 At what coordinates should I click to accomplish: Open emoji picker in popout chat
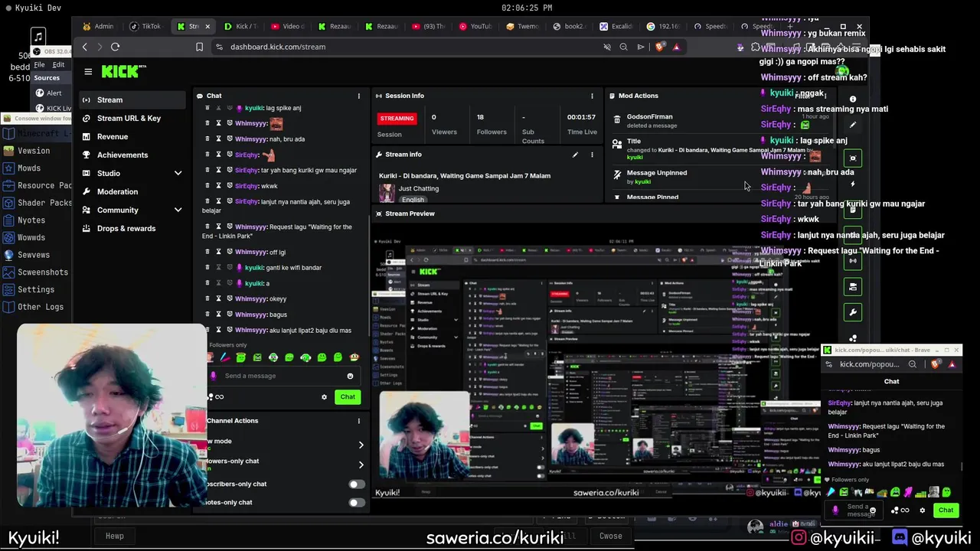tap(873, 510)
